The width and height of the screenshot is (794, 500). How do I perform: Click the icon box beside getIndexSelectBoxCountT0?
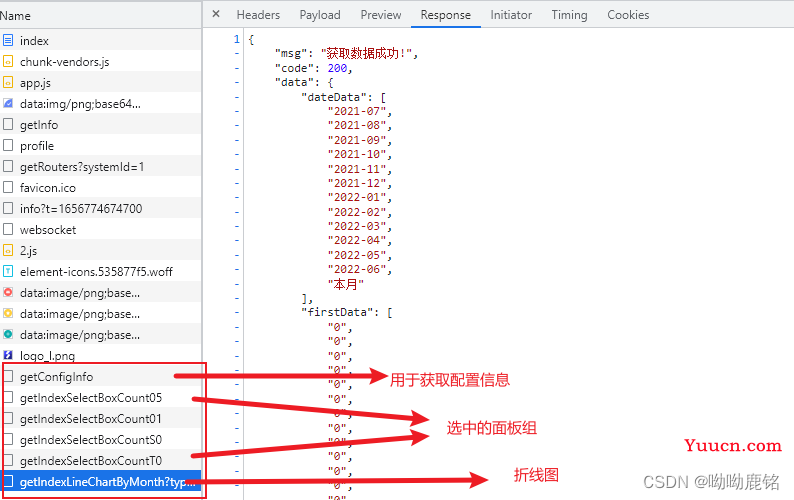(x=8, y=460)
